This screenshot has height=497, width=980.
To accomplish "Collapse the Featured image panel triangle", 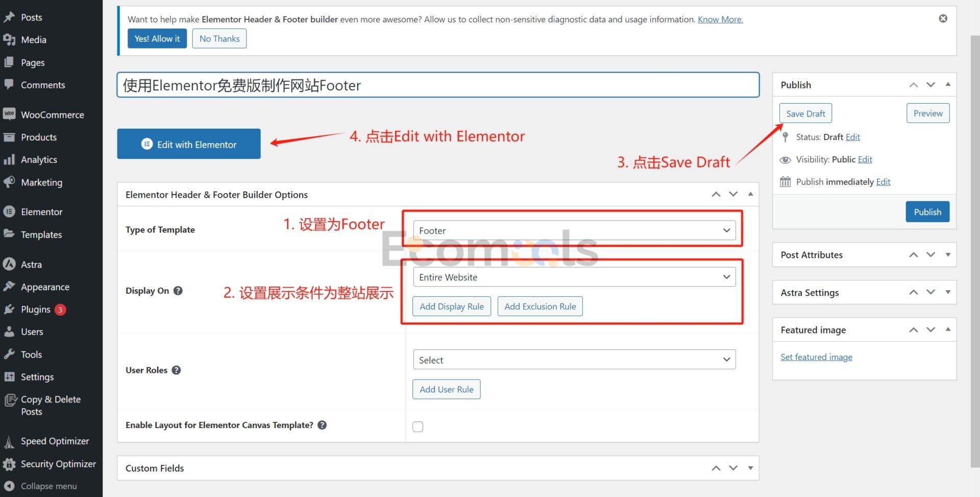I will tap(948, 329).
